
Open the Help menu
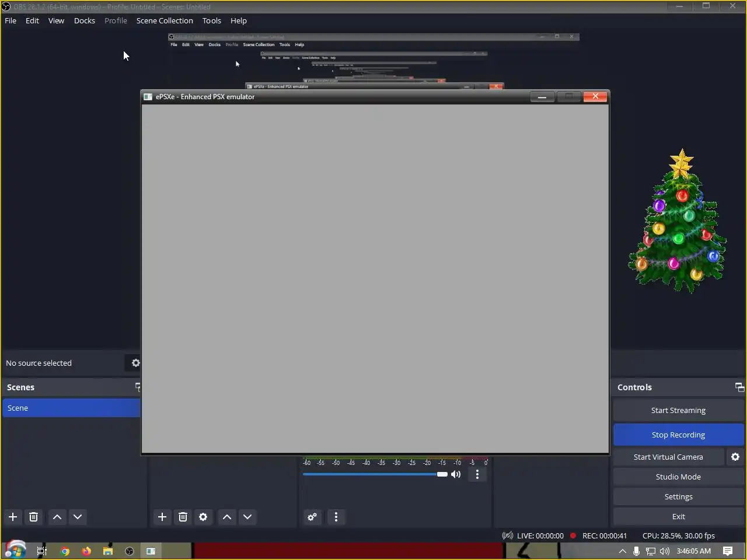coord(239,20)
